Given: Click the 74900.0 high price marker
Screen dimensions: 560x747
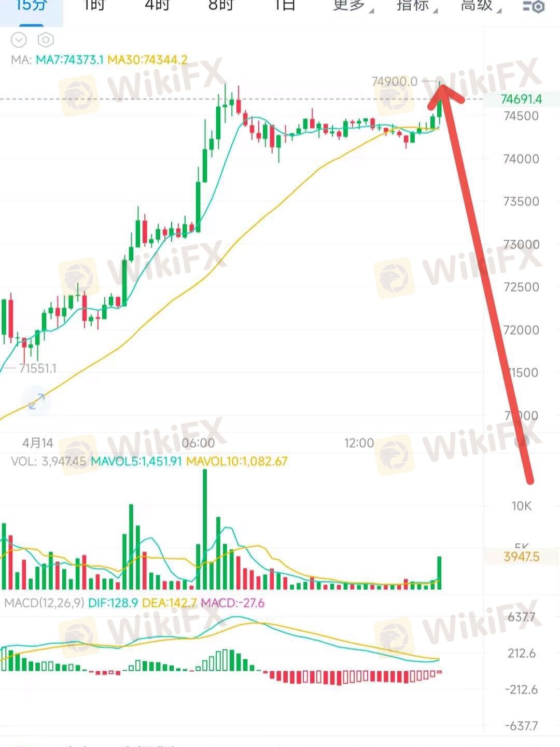Looking at the screenshot, I should tap(395, 81).
